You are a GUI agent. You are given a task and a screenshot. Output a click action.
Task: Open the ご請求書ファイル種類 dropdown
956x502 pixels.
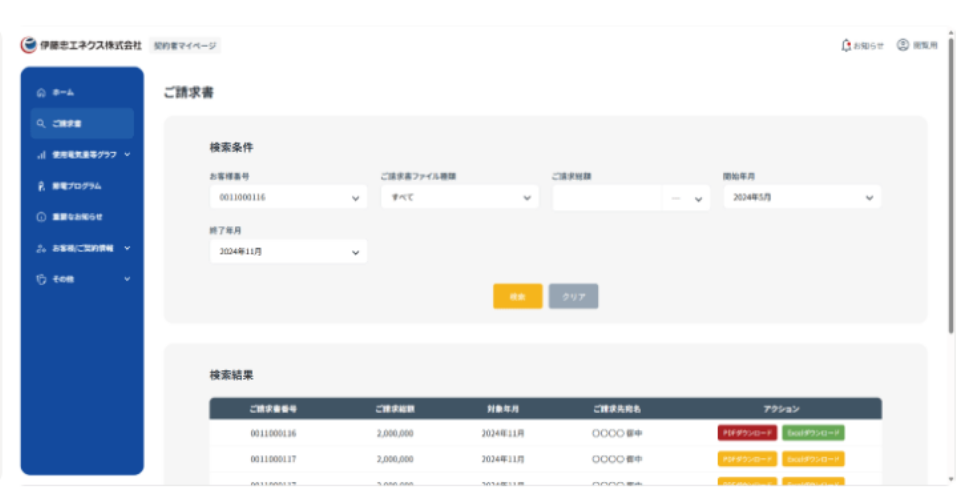tap(459, 198)
